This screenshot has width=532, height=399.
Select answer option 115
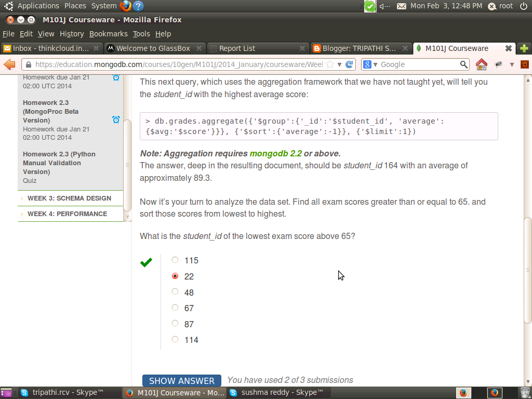click(x=175, y=260)
